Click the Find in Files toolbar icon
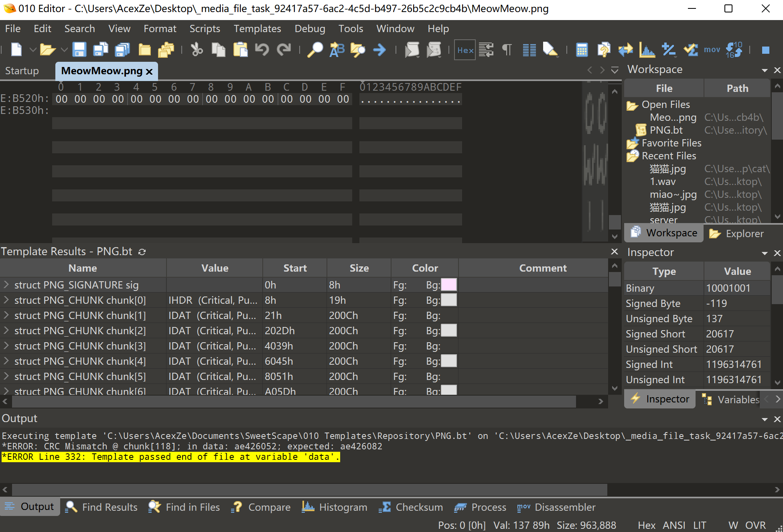Screen dimensions: 783x532 pos(358,50)
